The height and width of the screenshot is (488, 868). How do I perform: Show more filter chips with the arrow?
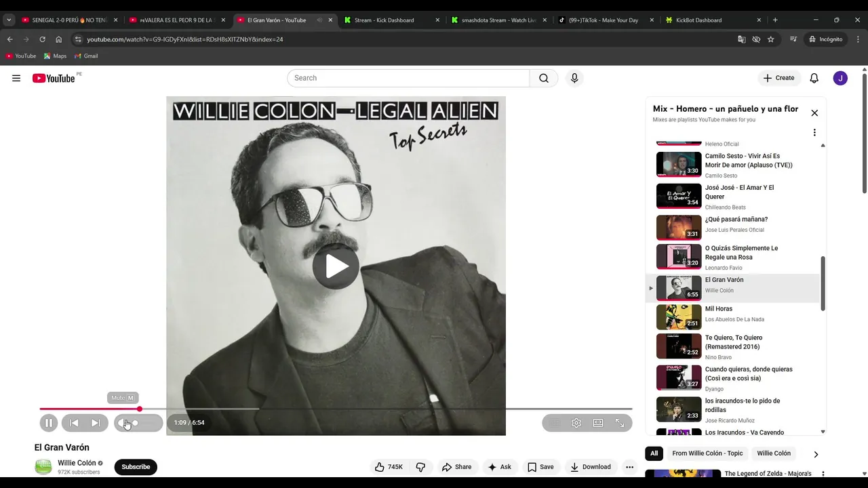pos(816,454)
